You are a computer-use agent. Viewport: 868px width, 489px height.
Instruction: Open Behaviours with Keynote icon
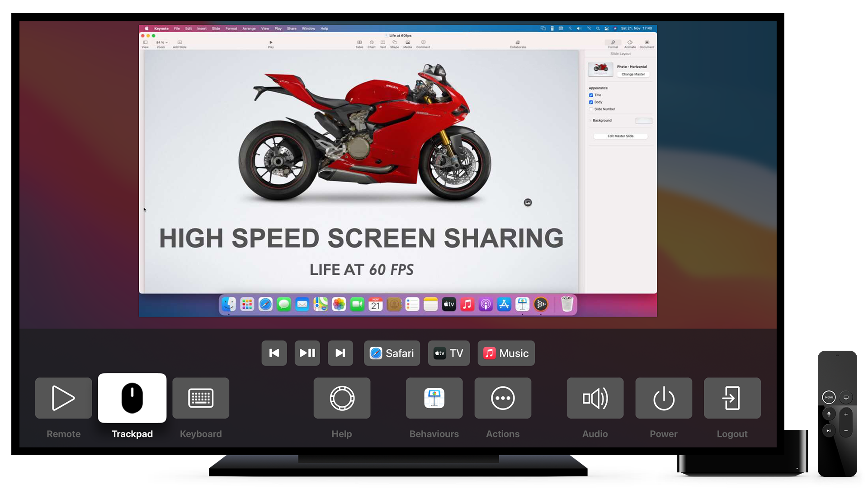(x=434, y=398)
